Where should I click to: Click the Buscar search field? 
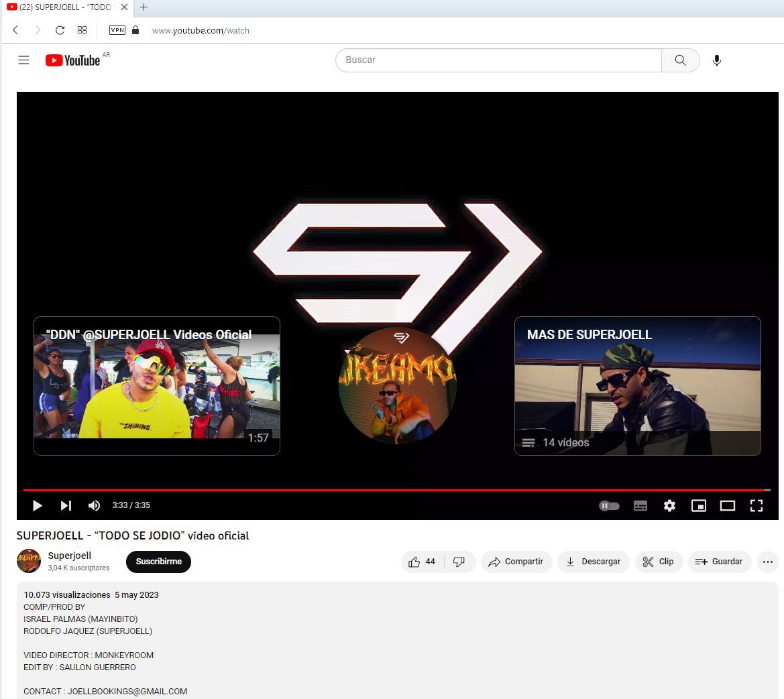click(x=498, y=60)
